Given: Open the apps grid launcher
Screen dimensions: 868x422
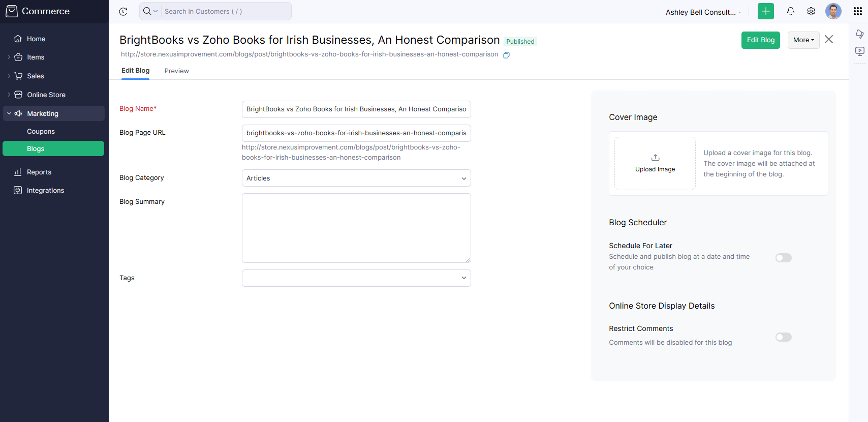Looking at the screenshot, I should (x=858, y=11).
